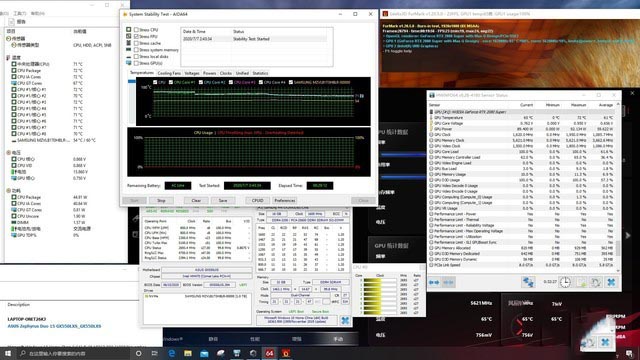Open the Cortana circle on the taskbar

click(138, 353)
